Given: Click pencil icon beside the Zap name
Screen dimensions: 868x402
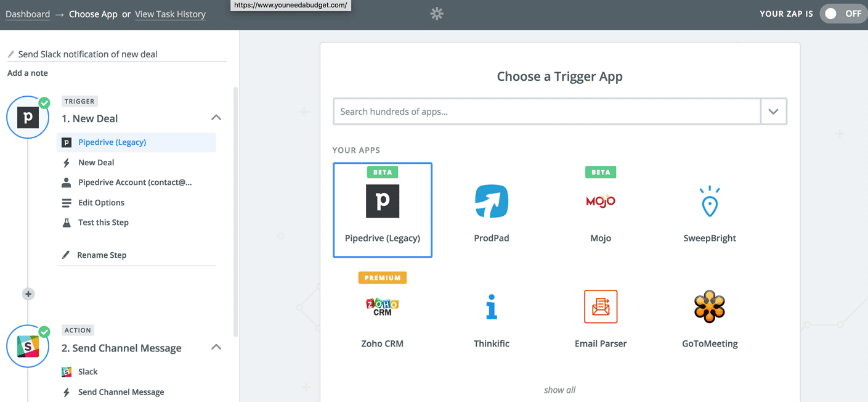Looking at the screenshot, I should [x=11, y=54].
